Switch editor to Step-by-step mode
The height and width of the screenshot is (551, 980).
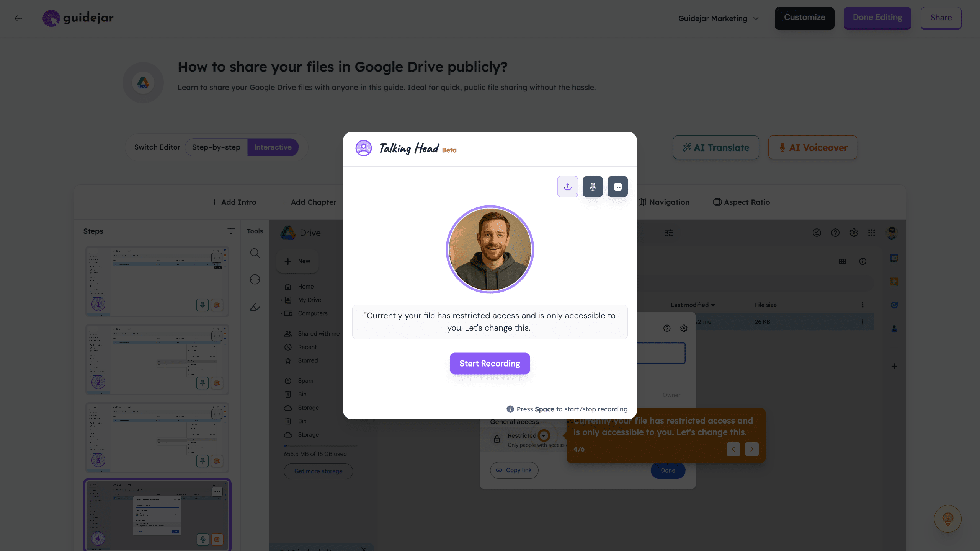[x=216, y=147]
